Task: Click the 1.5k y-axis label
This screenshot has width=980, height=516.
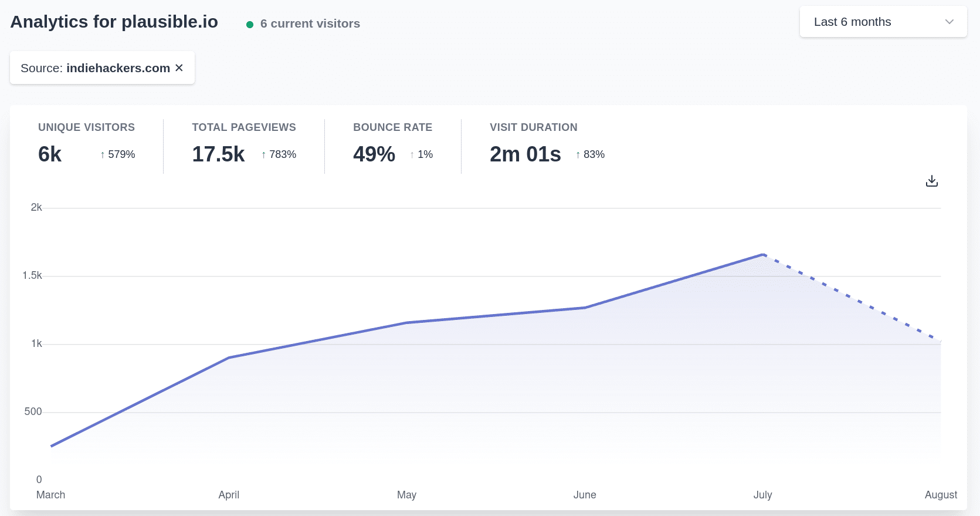Action: click(32, 275)
